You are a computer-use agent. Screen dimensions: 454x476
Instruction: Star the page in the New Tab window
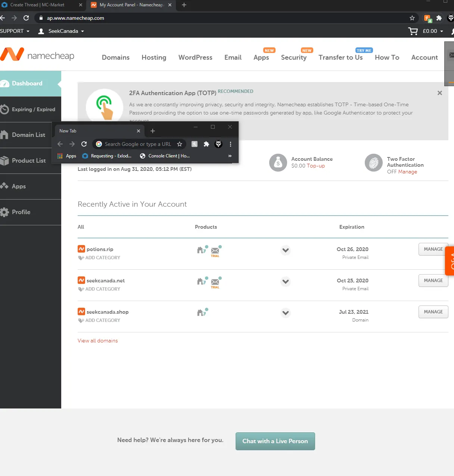[180, 144]
